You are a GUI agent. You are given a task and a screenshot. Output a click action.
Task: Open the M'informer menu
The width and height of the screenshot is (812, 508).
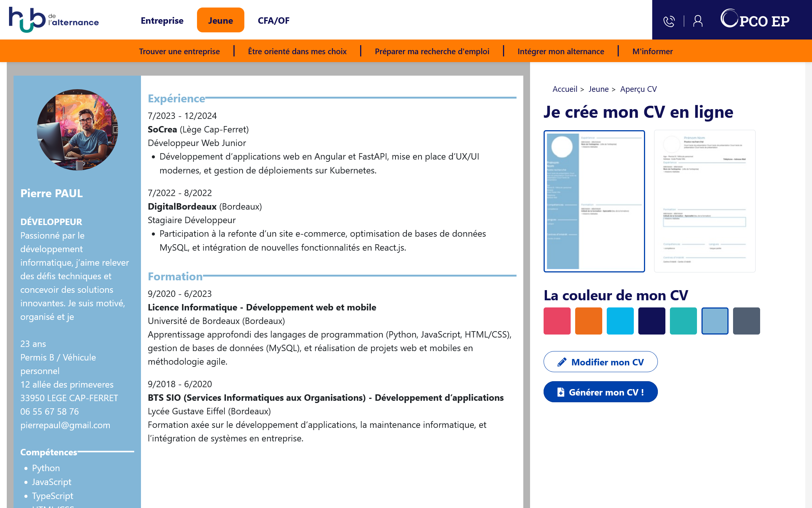click(x=653, y=51)
